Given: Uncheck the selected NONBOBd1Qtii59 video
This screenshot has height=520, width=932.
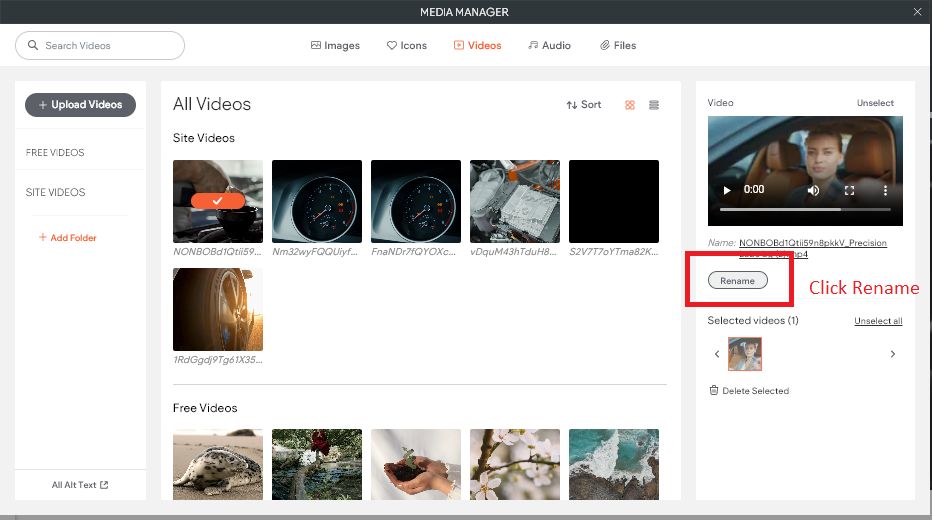Looking at the screenshot, I should (218, 201).
